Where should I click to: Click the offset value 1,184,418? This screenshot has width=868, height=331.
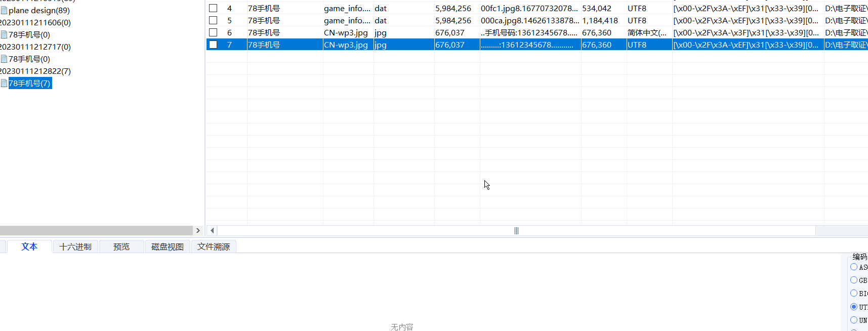(600, 20)
